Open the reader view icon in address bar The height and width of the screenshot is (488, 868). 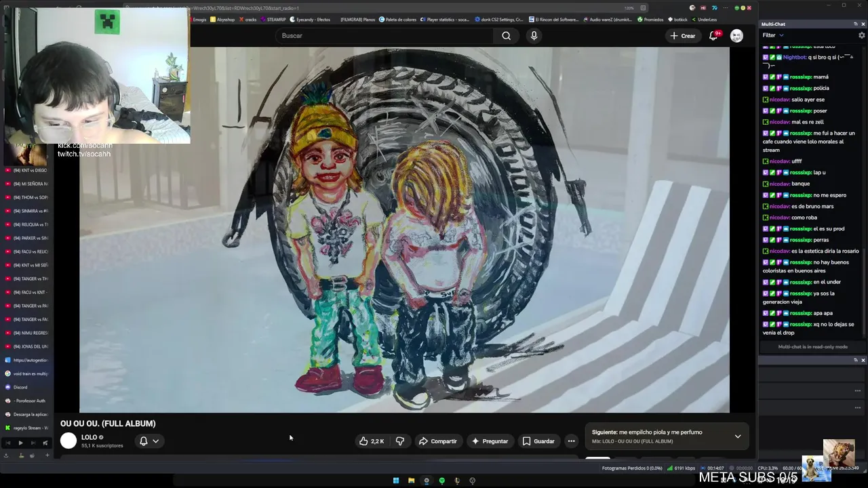coord(643,8)
